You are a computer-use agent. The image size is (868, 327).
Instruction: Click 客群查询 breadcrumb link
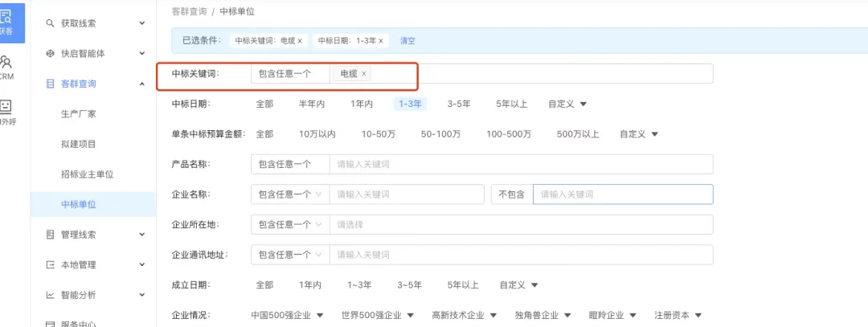(x=190, y=11)
